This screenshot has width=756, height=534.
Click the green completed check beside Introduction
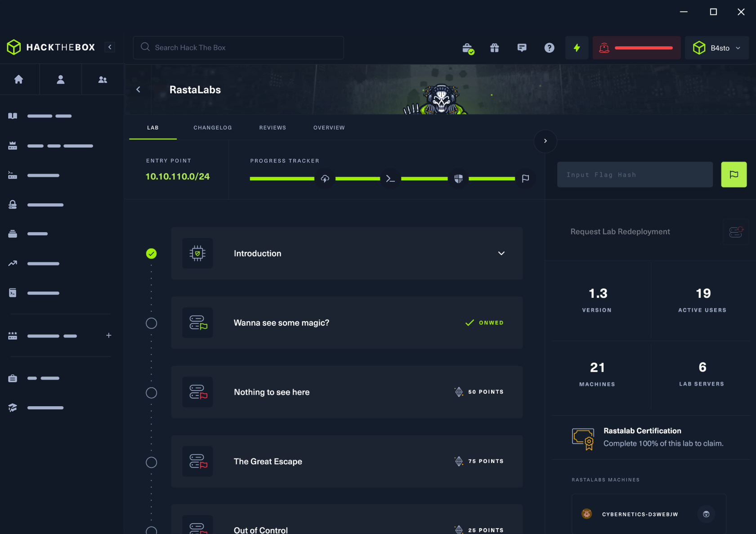pos(152,254)
